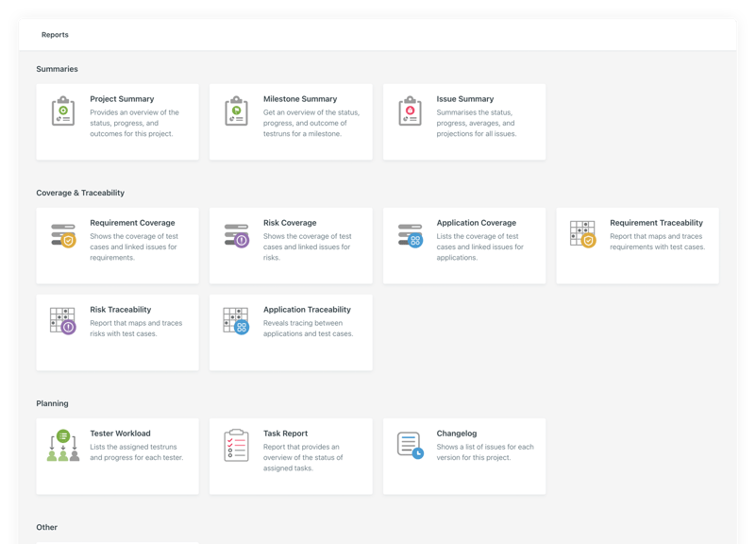
Task: Click the Project Summary clipboard icon
Action: (x=63, y=110)
